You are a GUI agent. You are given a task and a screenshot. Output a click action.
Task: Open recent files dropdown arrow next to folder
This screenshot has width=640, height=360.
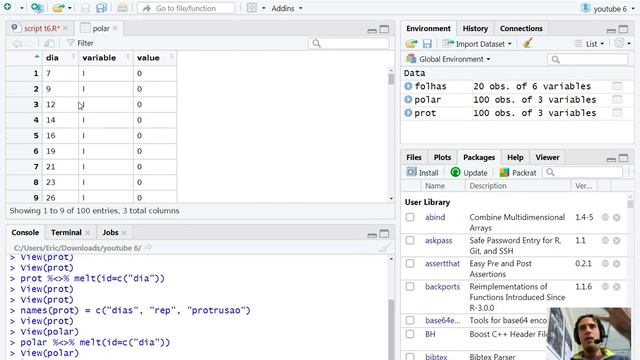(x=69, y=8)
